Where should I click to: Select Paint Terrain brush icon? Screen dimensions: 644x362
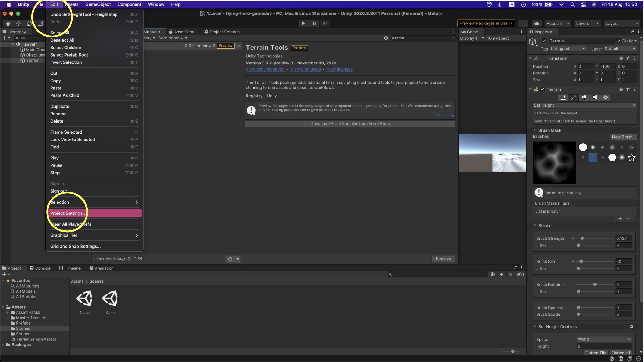pyautogui.click(x=573, y=98)
